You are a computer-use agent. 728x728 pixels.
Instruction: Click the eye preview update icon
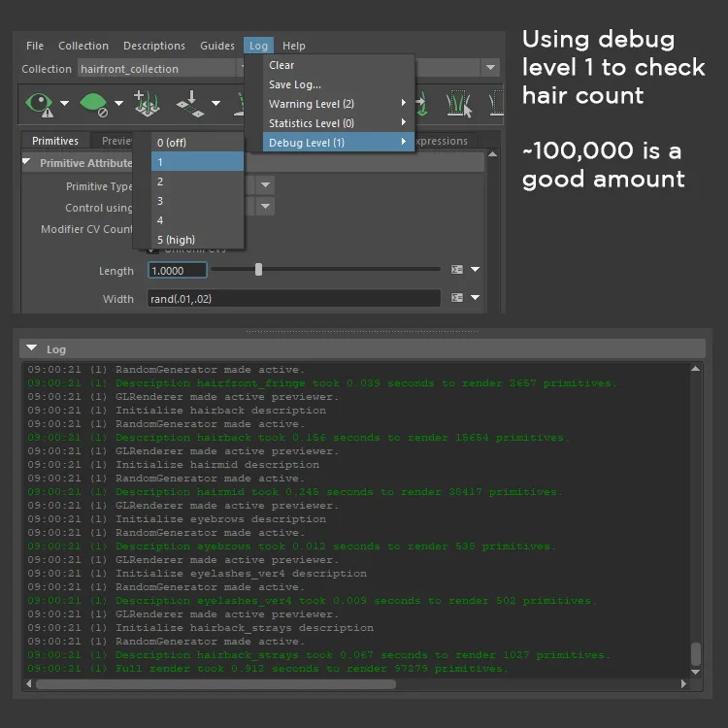click(39, 104)
